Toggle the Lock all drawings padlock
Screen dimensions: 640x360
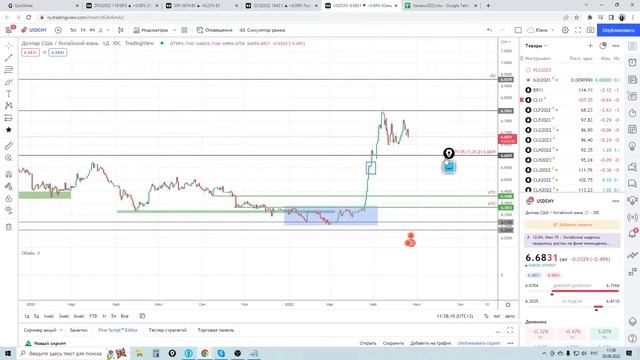(x=9, y=199)
